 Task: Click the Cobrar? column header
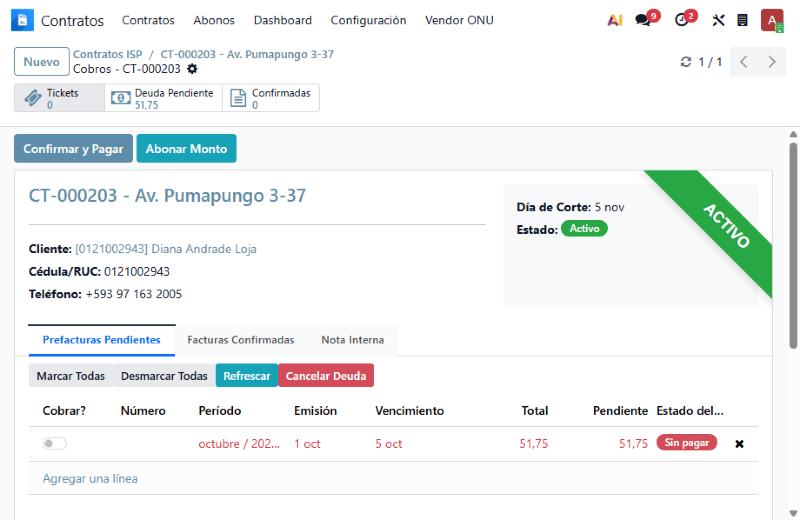pyautogui.click(x=64, y=411)
